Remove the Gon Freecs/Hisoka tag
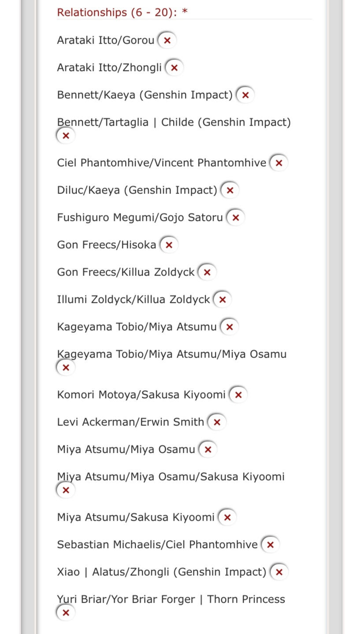Viewport: 364px width, 634px height. tap(169, 245)
